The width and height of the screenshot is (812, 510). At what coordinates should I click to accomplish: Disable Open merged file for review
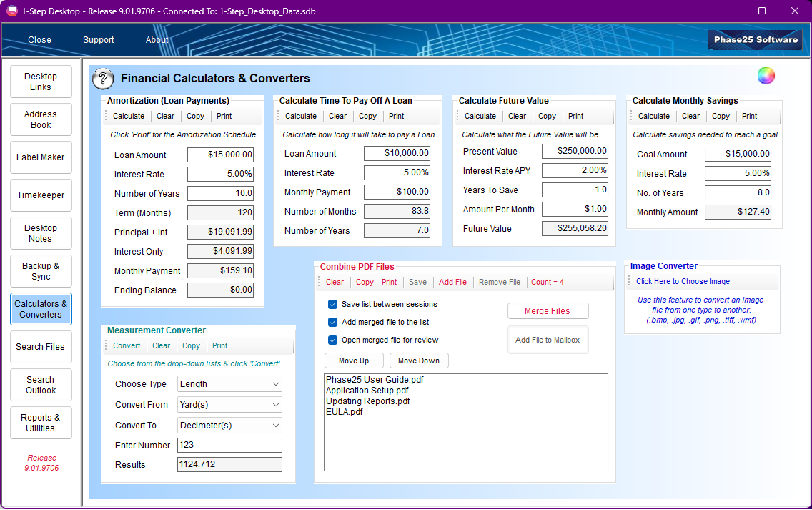point(332,340)
